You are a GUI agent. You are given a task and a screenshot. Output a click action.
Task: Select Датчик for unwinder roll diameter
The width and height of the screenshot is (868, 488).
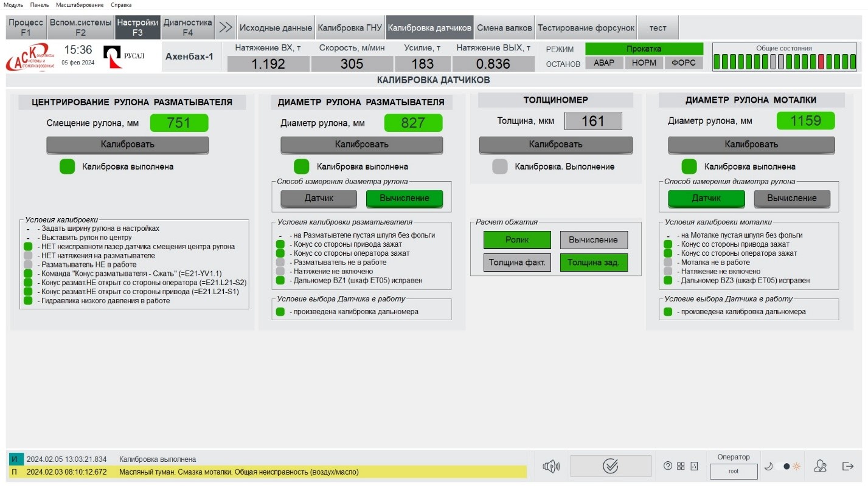(318, 198)
